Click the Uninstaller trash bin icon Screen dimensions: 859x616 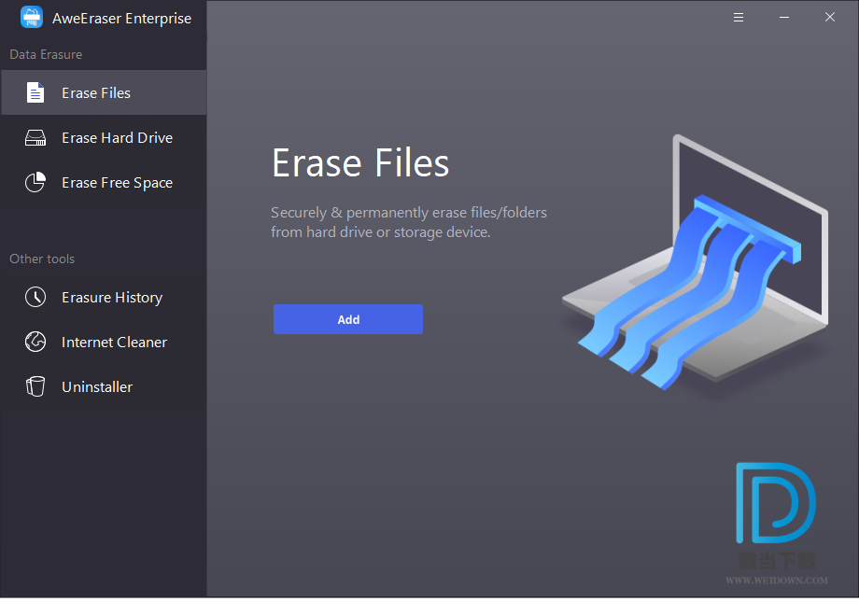coord(35,386)
